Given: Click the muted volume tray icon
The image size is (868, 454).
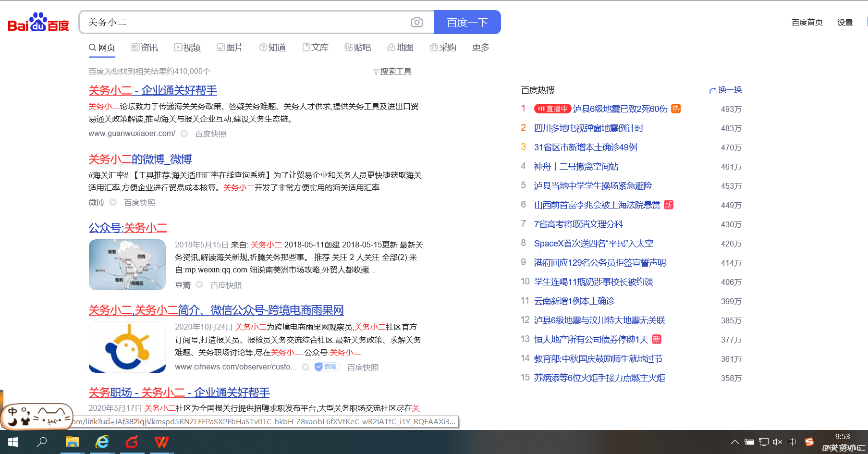Looking at the screenshot, I should [x=778, y=442].
